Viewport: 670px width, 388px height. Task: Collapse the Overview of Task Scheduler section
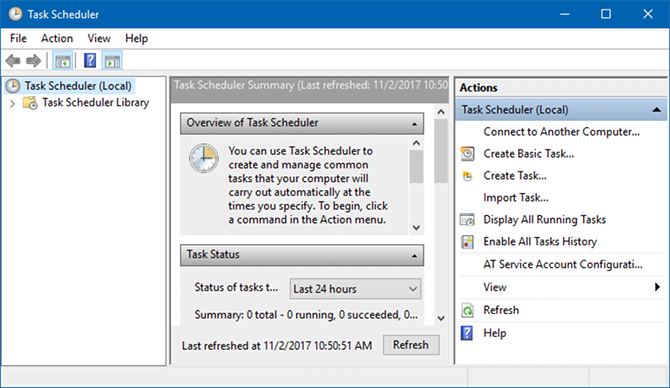[414, 124]
